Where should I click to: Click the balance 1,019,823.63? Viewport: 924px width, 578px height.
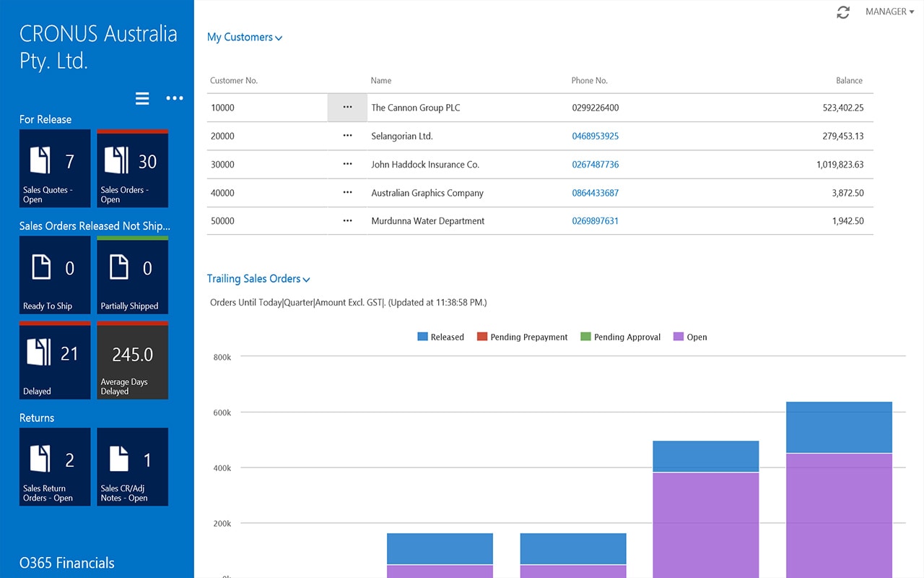pyautogui.click(x=840, y=165)
